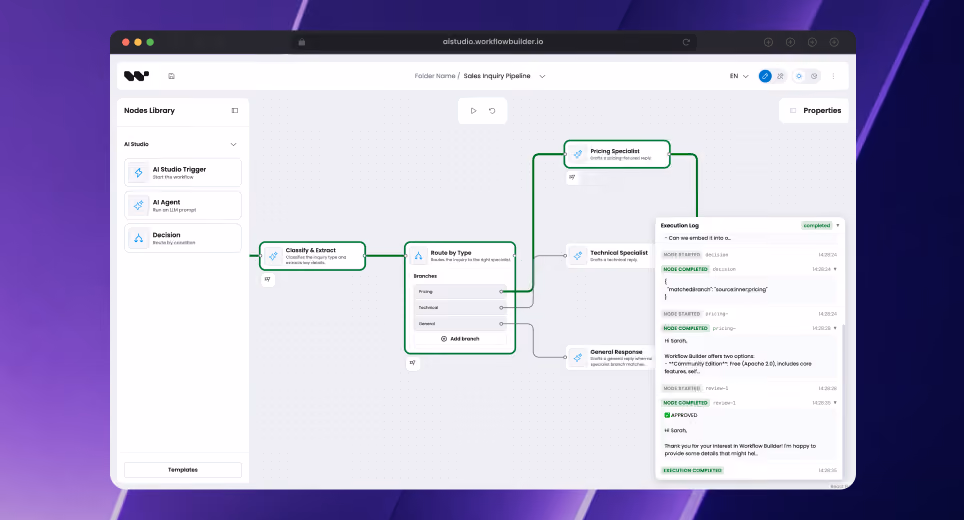Click the General Response node icon
964x520 pixels.
(x=578, y=357)
